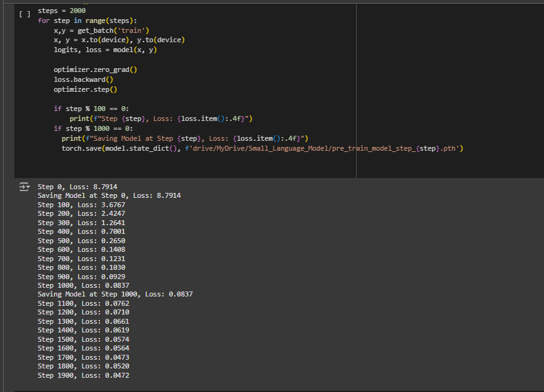Click the final Step 1900 loss line
544x392 pixels.
[x=82, y=375]
